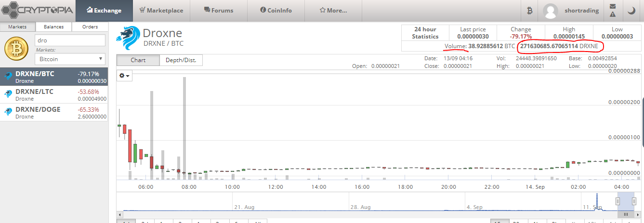Image resolution: width=644 pixels, height=223 pixels.
Task: Open the Bitcoin balance icon in header
Action: [529, 11]
